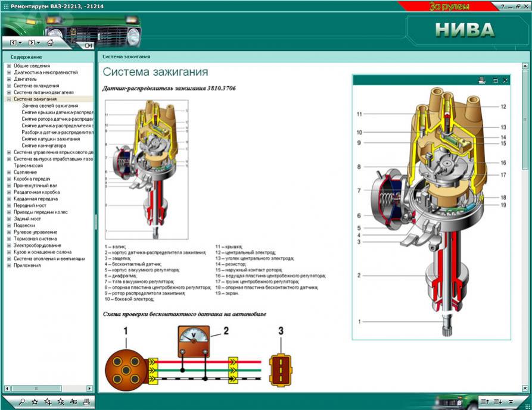The image size is (532, 410).
Task: Click the contents panel horizontal scrollbar thumb
Action: pyautogui.click(x=36, y=389)
